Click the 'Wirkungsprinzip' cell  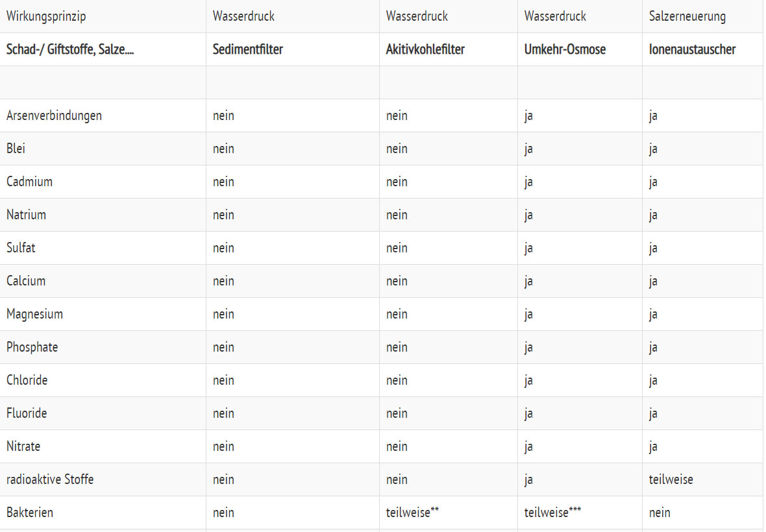45,16
